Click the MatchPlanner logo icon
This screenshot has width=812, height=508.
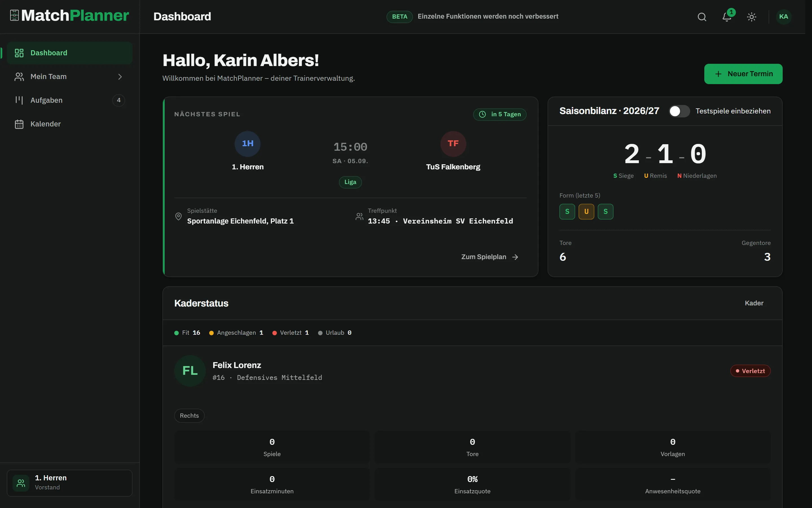click(x=14, y=16)
